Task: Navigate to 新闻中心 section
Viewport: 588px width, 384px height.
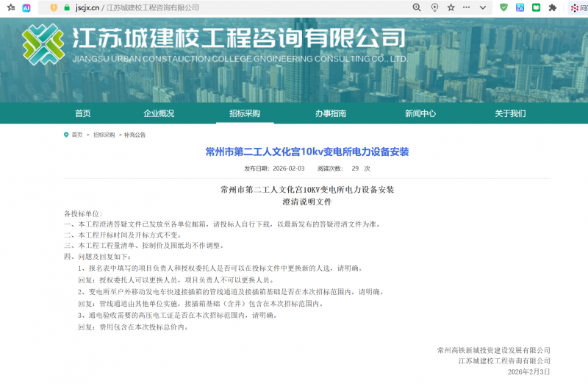Action: tap(420, 113)
